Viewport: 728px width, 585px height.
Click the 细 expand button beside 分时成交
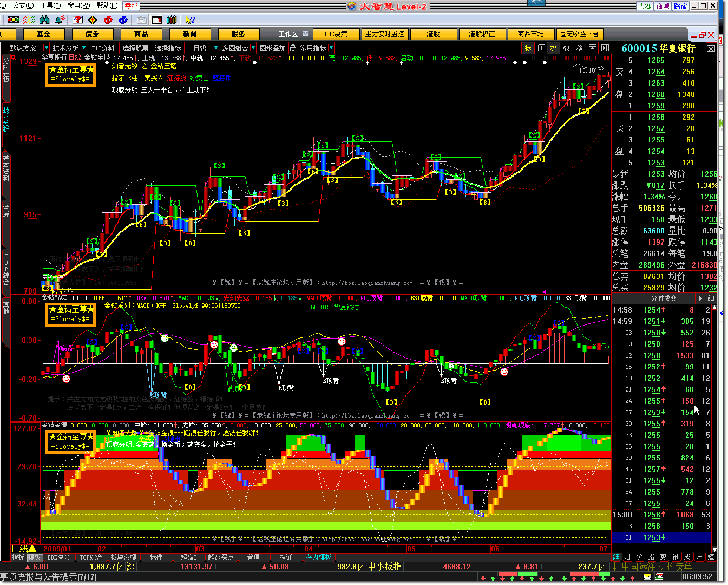pos(711,298)
